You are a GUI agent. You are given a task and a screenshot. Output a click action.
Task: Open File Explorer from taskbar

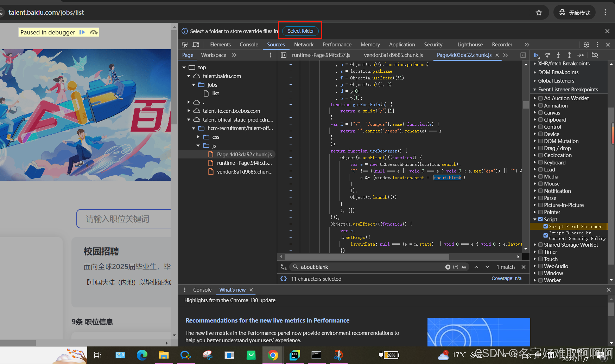[164, 355]
